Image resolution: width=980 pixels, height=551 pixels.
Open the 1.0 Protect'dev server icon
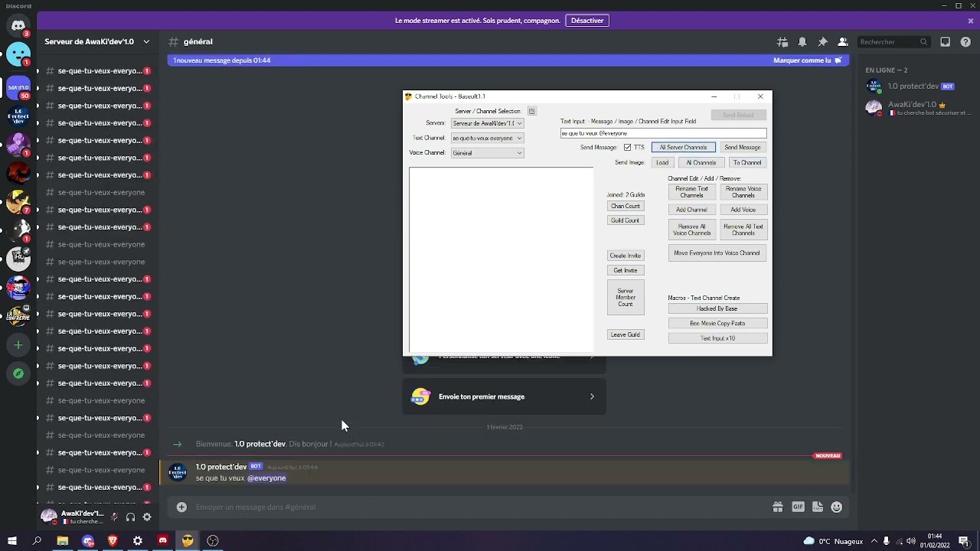click(x=18, y=117)
